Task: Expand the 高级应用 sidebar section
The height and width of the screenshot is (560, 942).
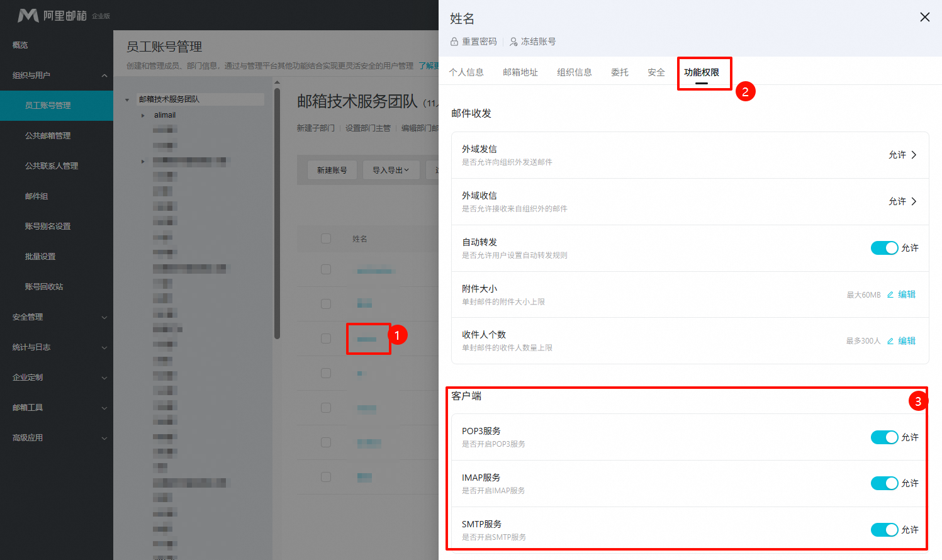Action: pyautogui.click(x=104, y=438)
